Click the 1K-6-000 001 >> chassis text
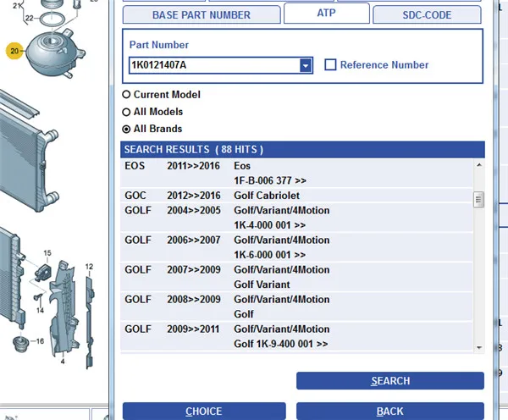The image size is (508, 420). [x=269, y=255]
